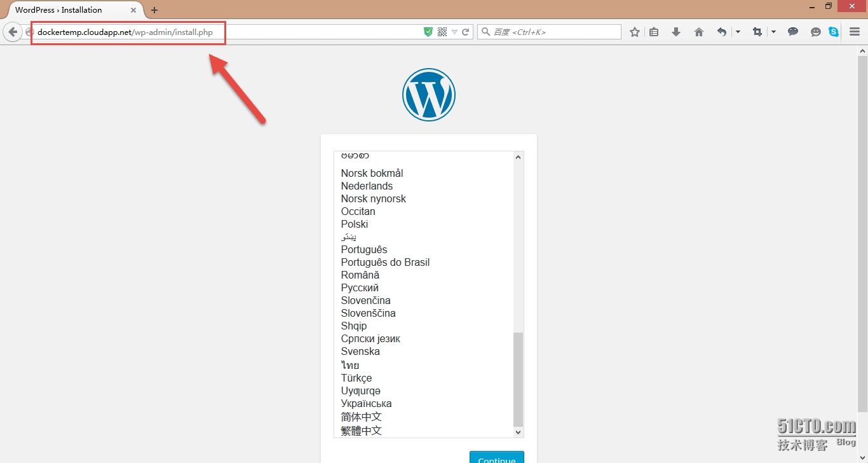868x463 pixels.
Task: Click the language list scrollbar thumb
Action: pyautogui.click(x=518, y=379)
